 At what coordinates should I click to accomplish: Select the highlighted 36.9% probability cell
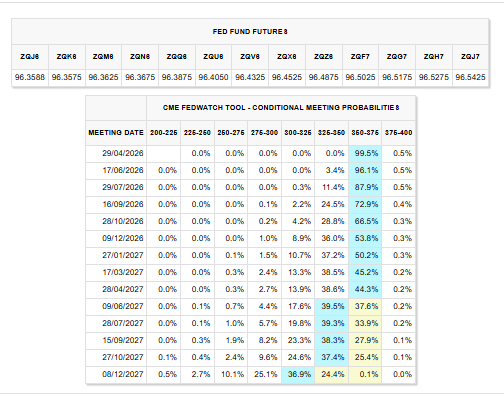tap(298, 374)
